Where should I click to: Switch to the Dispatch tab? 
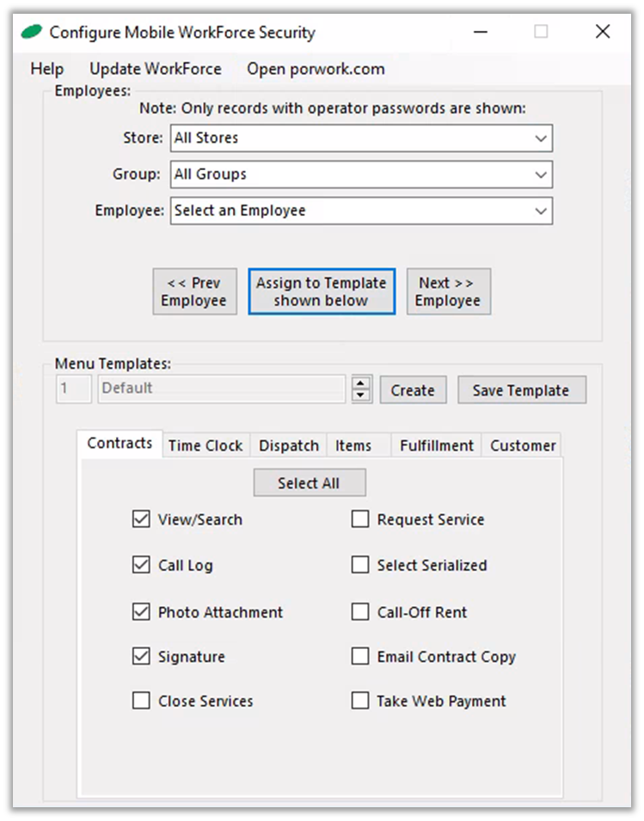pos(289,445)
